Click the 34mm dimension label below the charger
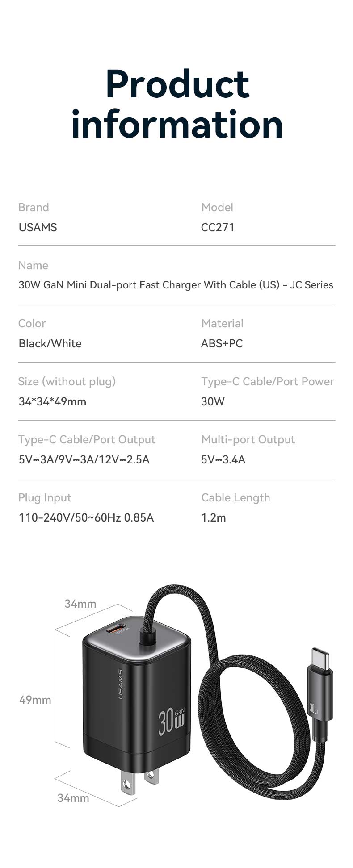 click(x=73, y=798)
